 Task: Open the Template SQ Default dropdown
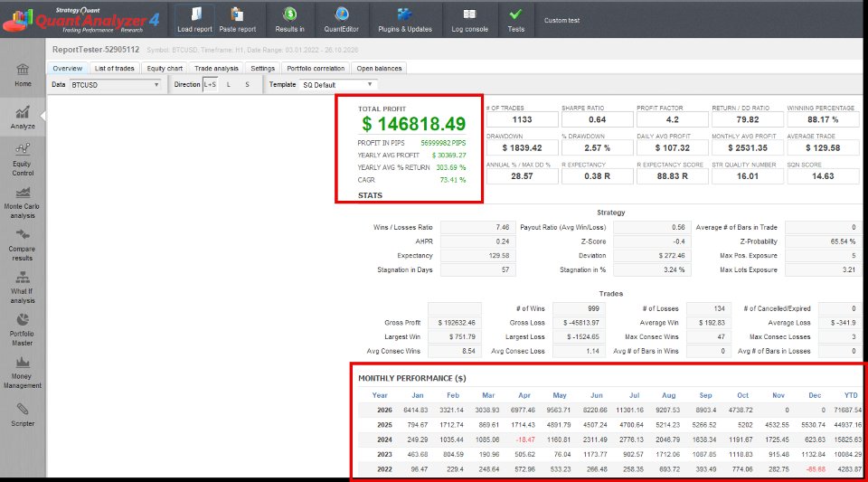pyautogui.click(x=338, y=85)
